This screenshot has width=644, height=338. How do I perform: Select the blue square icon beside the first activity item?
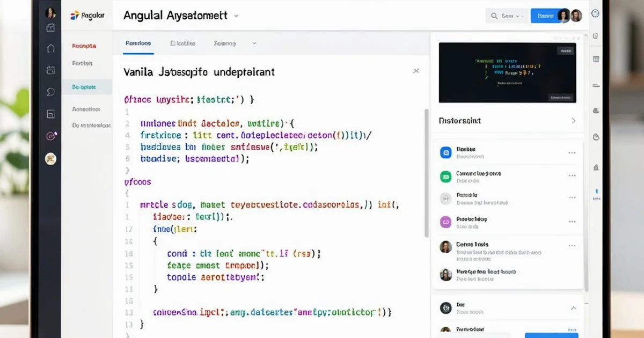[x=445, y=152]
